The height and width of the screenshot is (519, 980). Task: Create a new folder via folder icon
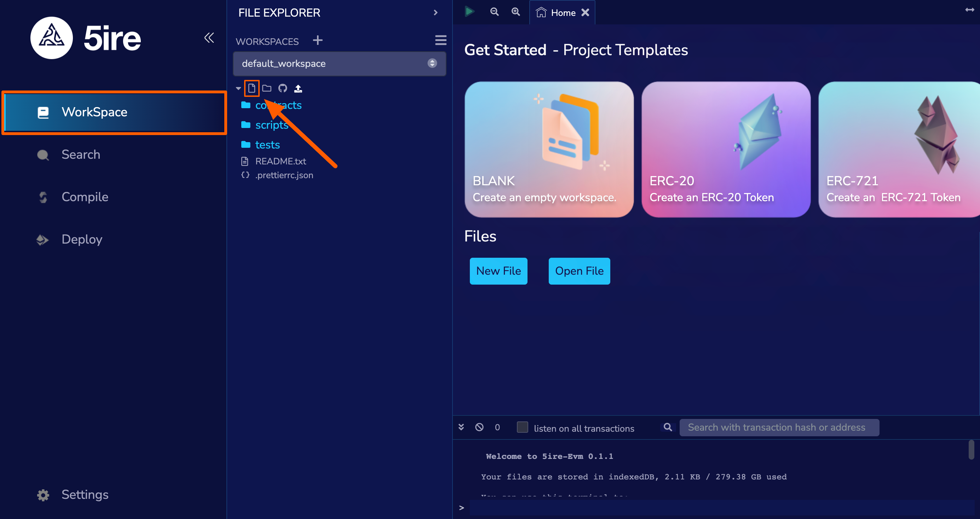pos(267,88)
